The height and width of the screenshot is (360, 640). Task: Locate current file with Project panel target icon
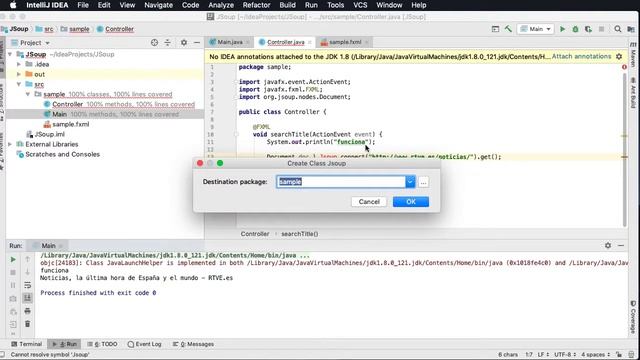154,42
